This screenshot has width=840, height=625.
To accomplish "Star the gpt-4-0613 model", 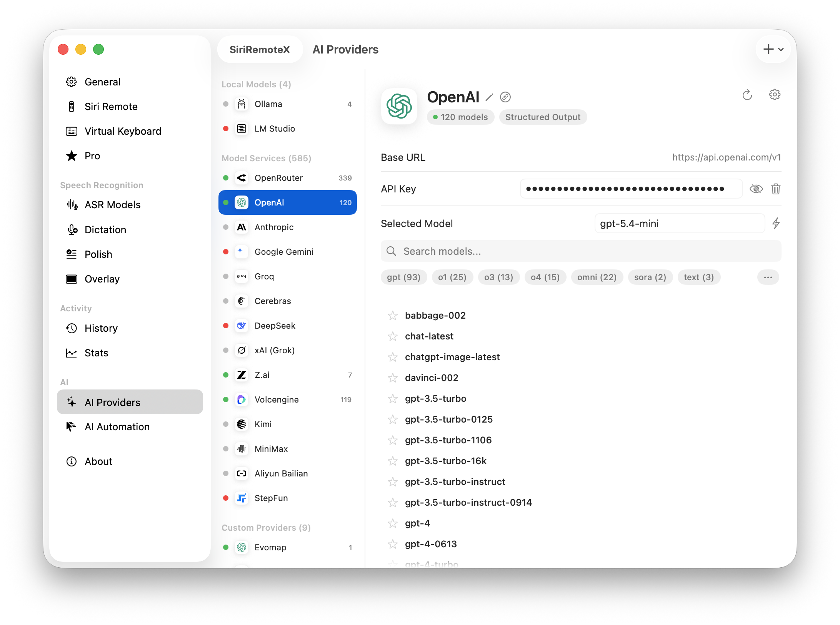I will [393, 544].
